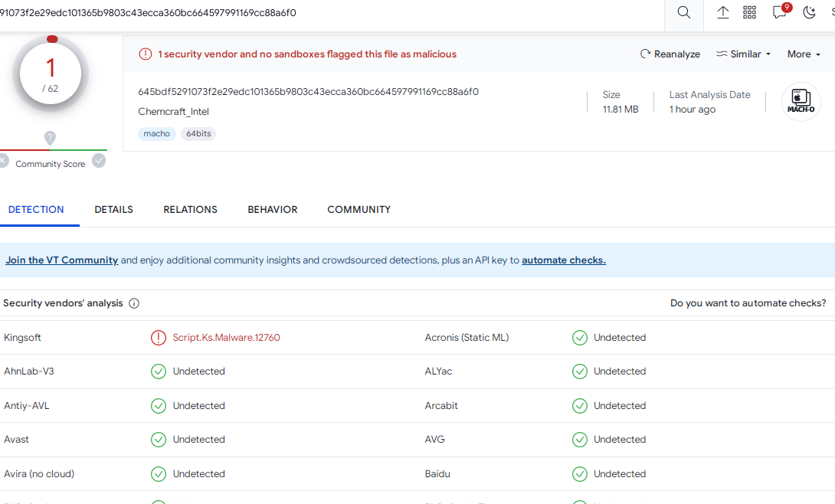Click the community score question marker
Viewport: 835px width, 504px height.
point(50,139)
